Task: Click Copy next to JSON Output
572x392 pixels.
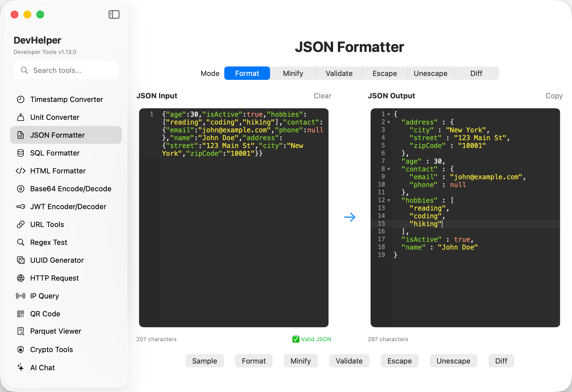Action: pyautogui.click(x=554, y=96)
